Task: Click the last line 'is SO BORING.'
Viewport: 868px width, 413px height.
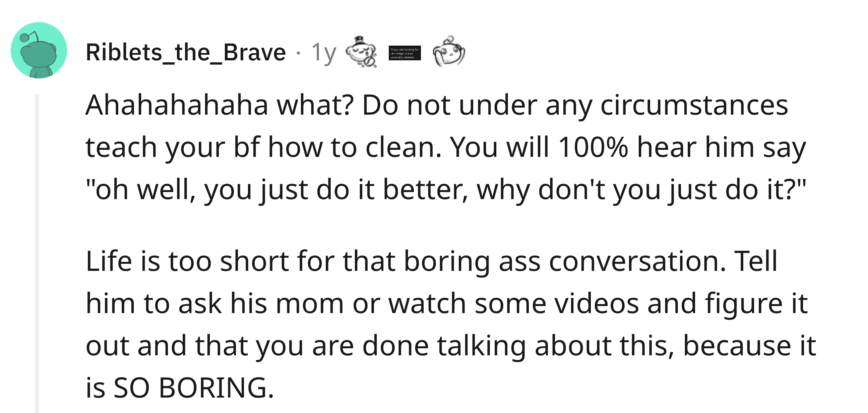Action: click(180, 388)
